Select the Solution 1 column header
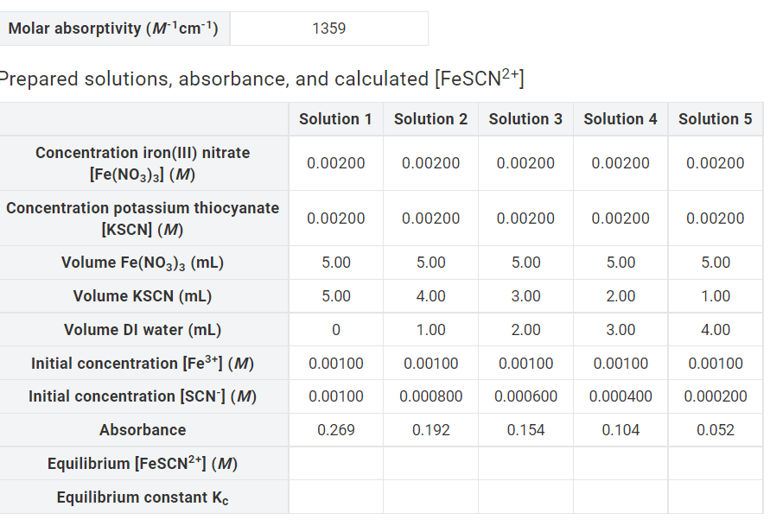770x532 pixels. coord(335,118)
